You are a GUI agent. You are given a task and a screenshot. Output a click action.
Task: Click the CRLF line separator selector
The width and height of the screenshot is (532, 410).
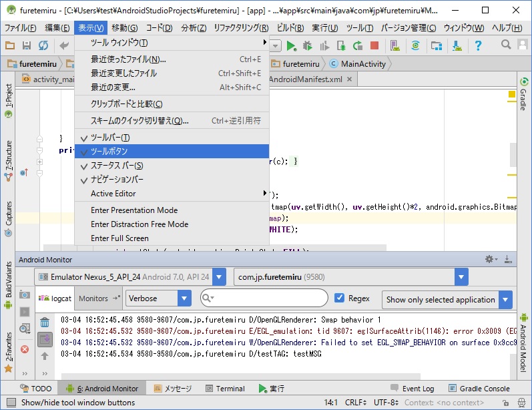[356, 403]
